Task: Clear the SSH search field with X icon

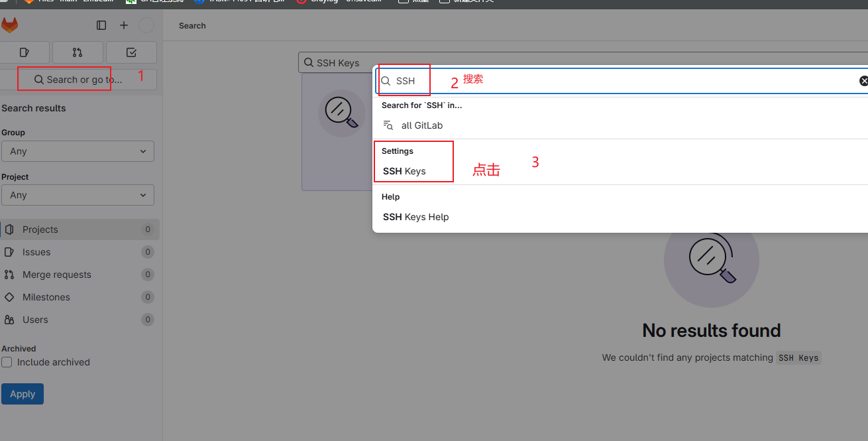Action: [x=863, y=81]
